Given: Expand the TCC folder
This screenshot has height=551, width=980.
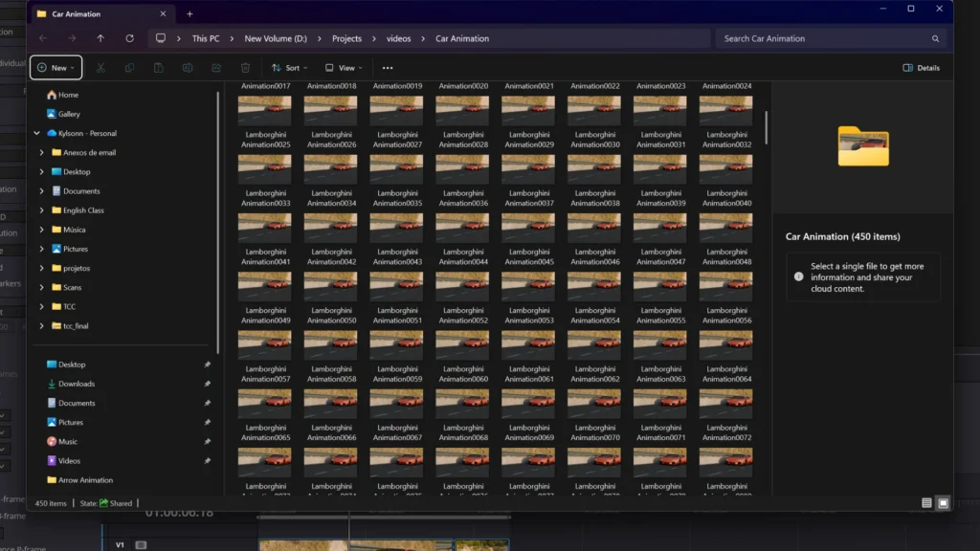Looking at the screenshot, I should (x=42, y=307).
